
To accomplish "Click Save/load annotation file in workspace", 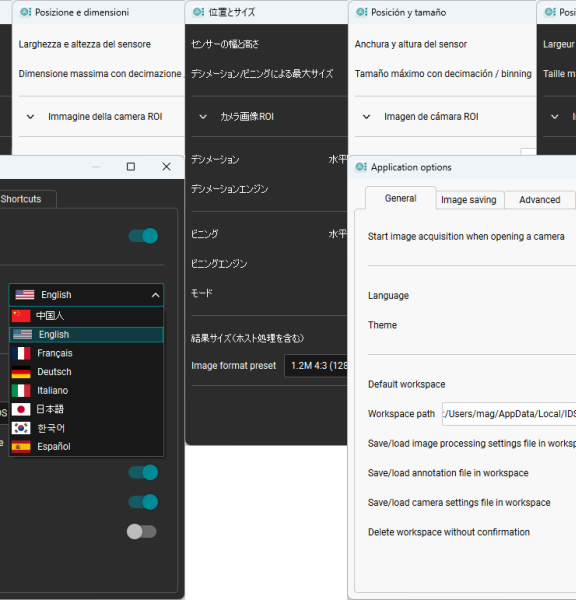I will [x=448, y=473].
